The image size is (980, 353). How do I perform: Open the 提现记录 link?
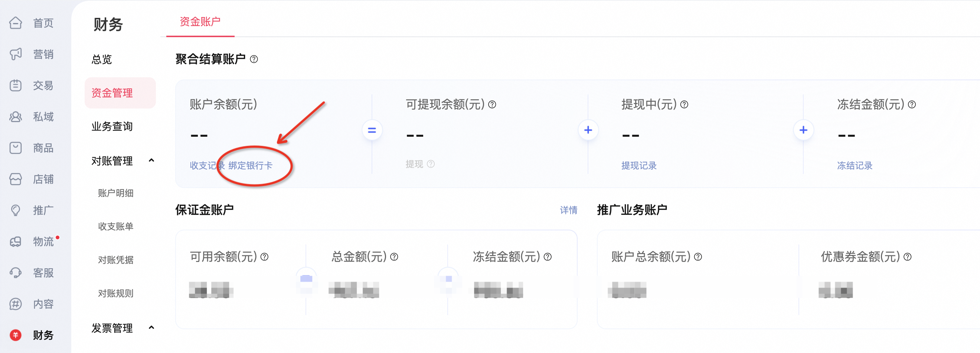tap(639, 166)
